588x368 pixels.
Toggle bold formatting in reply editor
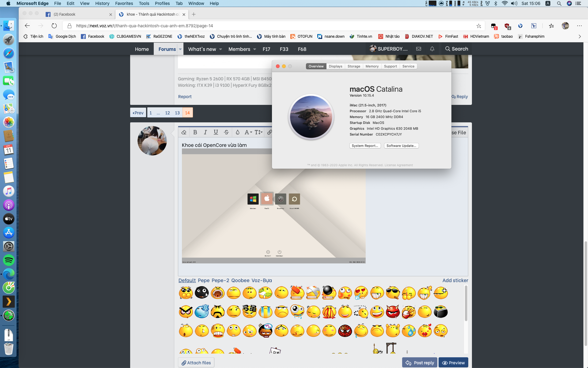point(195,132)
